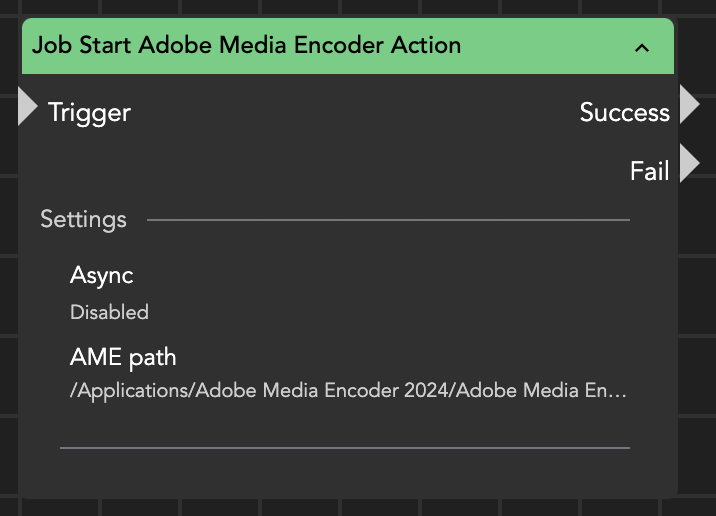Click empty node body below the bottom divider
Image resolution: width=716 pixels, height=516 pixels.
click(345, 472)
